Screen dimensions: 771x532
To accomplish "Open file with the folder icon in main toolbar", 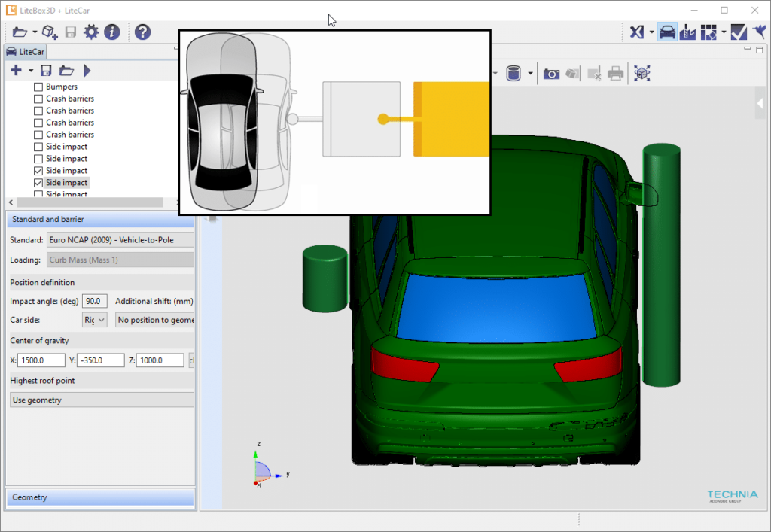I will 19,32.
